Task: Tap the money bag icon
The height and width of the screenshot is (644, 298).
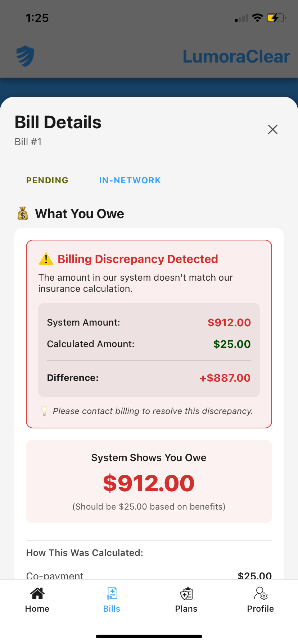Action: click(23, 213)
